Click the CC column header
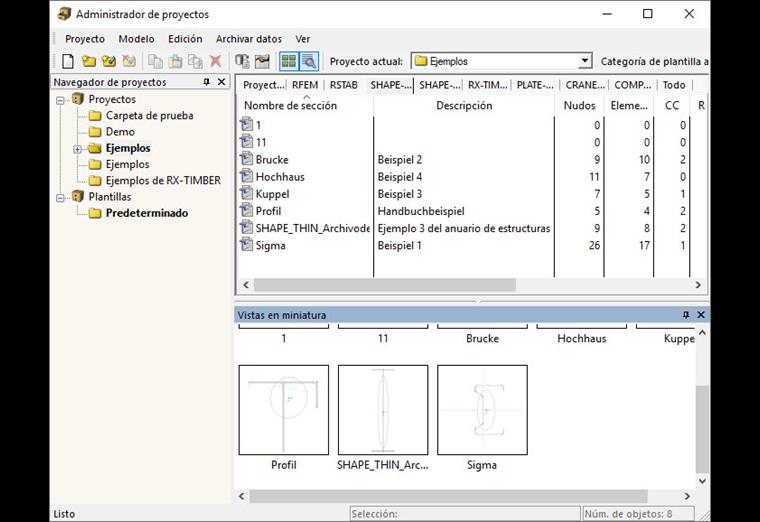Image resolution: width=760 pixels, height=522 pixels. click(672, 105)
